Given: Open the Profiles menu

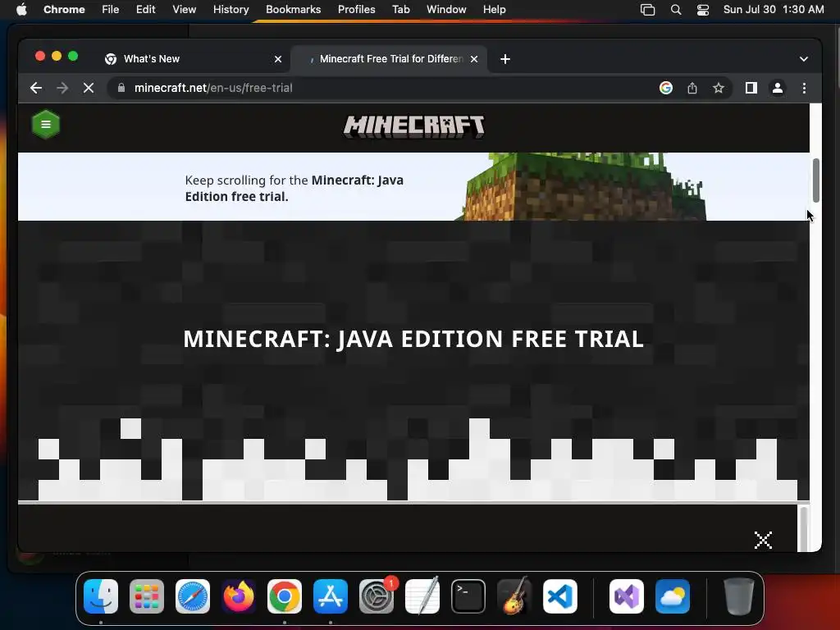Looking at the screenshot, I should coord(356,10).
